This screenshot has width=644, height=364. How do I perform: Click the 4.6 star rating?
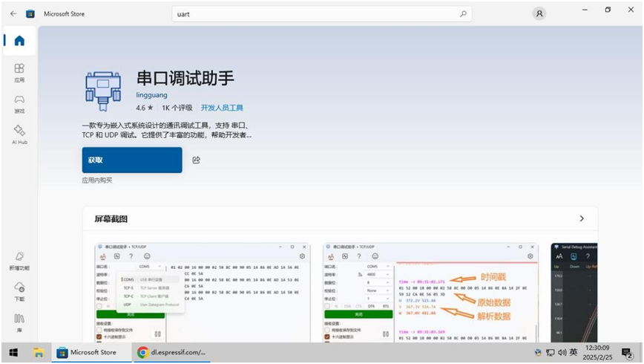[x=145, y=108]
